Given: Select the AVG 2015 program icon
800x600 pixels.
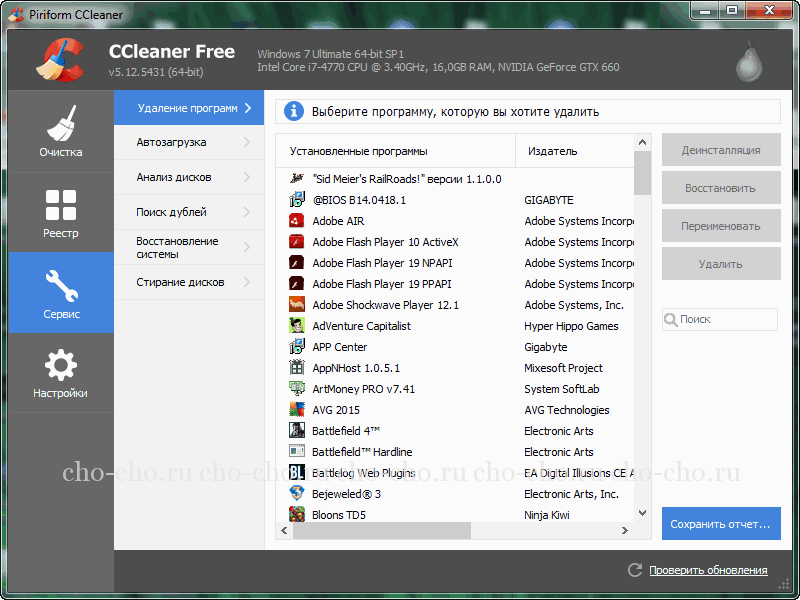Looking at the screenshot, I should point(296,410).
